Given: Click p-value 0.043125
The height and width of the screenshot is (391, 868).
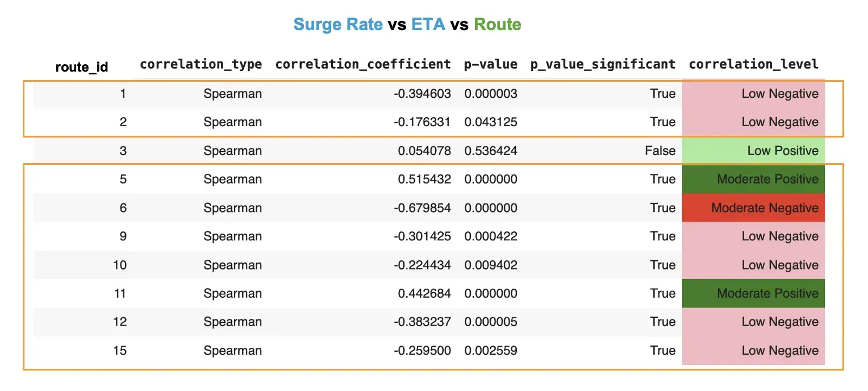Looking at the screenshot, I should [491, 122].
